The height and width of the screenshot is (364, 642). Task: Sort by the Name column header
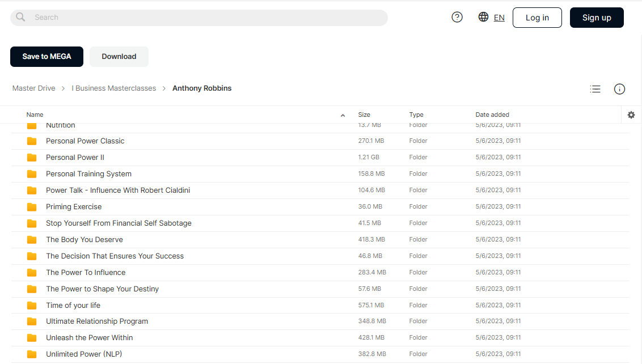click(x=35, y=115)
